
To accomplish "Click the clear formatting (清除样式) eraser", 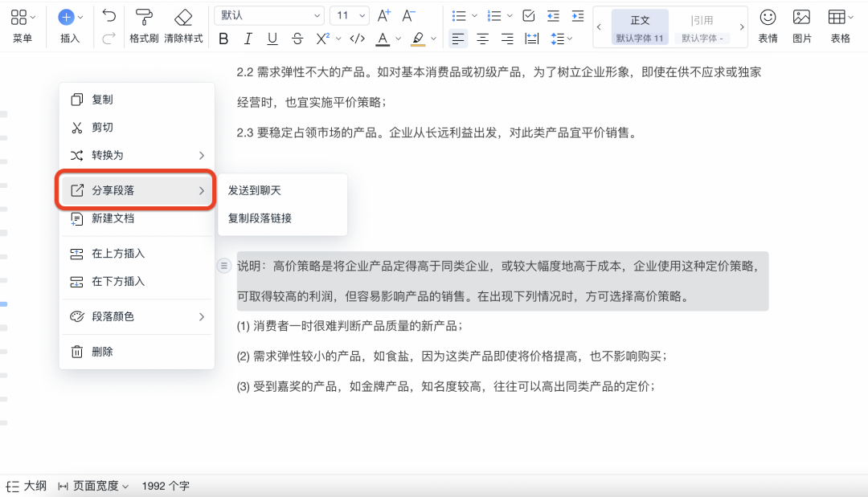I will [x=183, y=19].
